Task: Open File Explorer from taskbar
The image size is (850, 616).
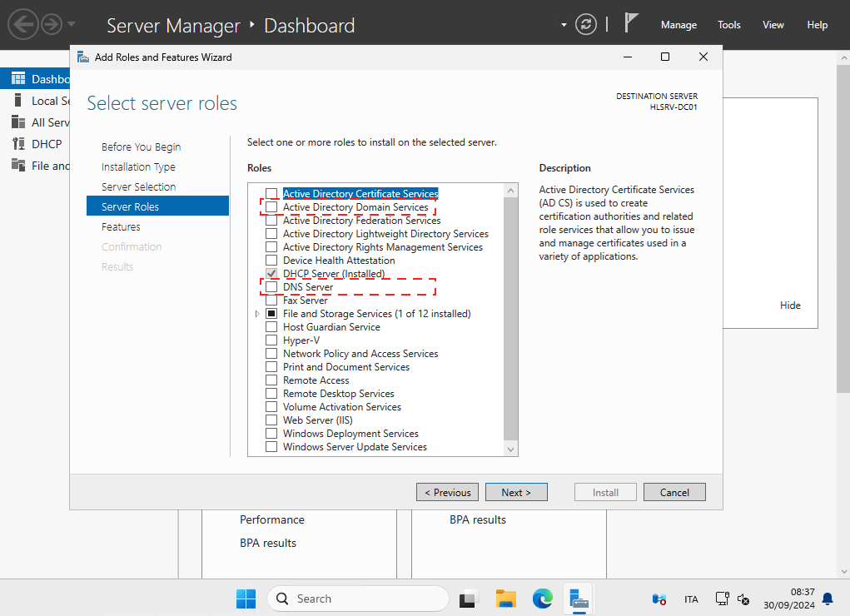Action: [x=506, y=599]
